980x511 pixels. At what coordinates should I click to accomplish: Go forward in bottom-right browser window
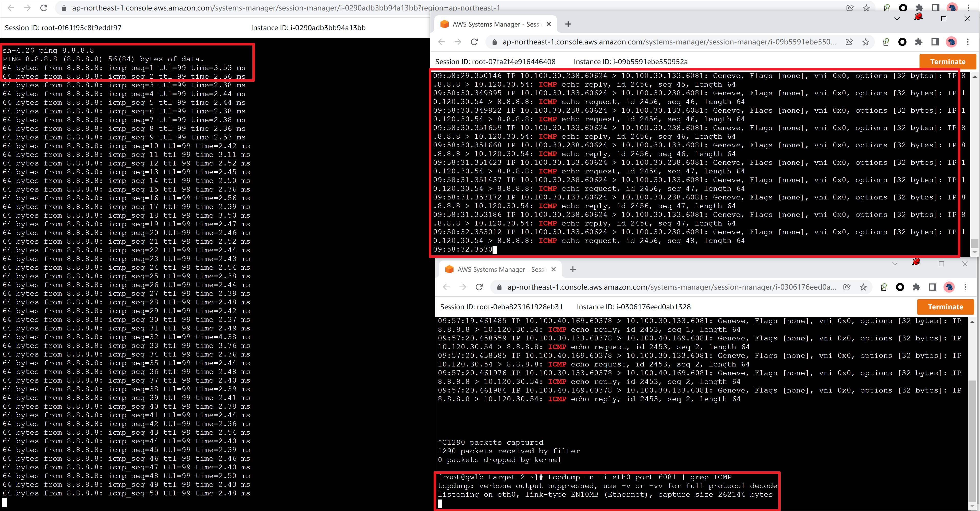[x=463, y=287]
